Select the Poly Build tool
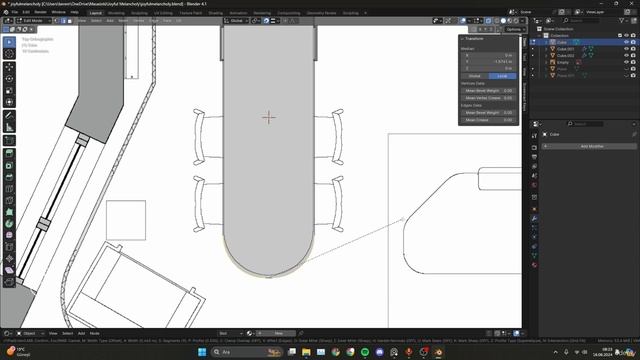 click(9, 212)
